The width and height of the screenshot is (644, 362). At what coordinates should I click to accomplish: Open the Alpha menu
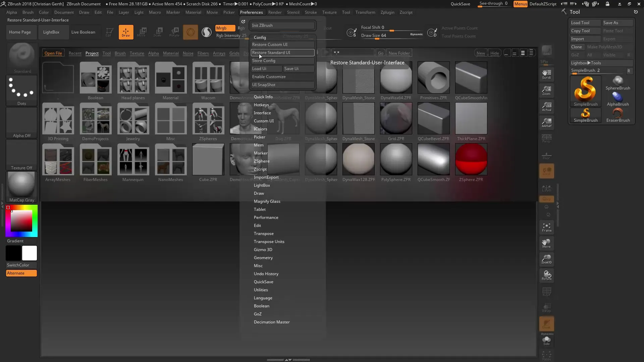[12, 12]
